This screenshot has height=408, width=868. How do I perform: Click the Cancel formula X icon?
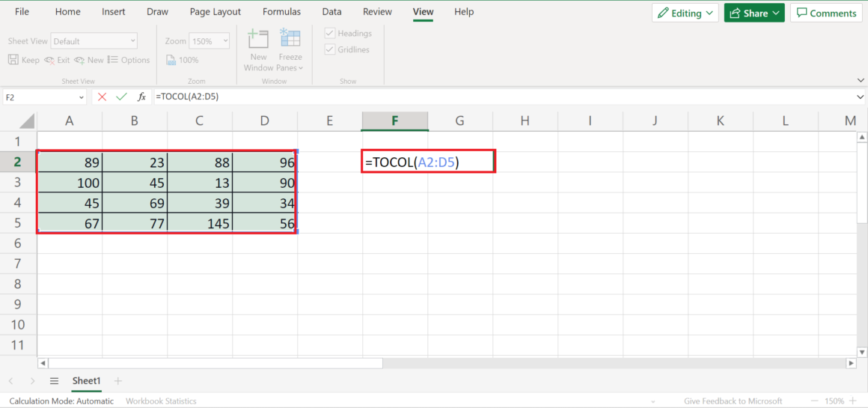(x=102, y=97)
